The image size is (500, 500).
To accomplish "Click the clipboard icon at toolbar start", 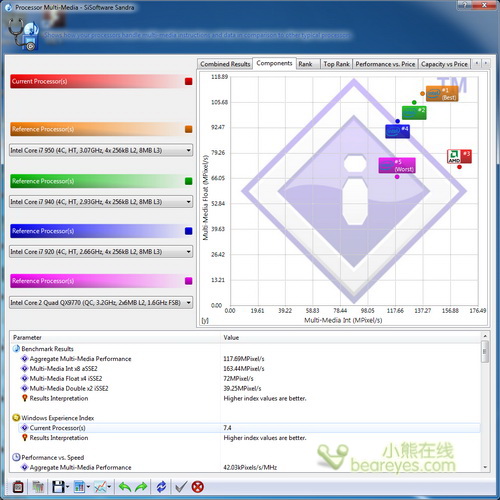I will (18, 487).
